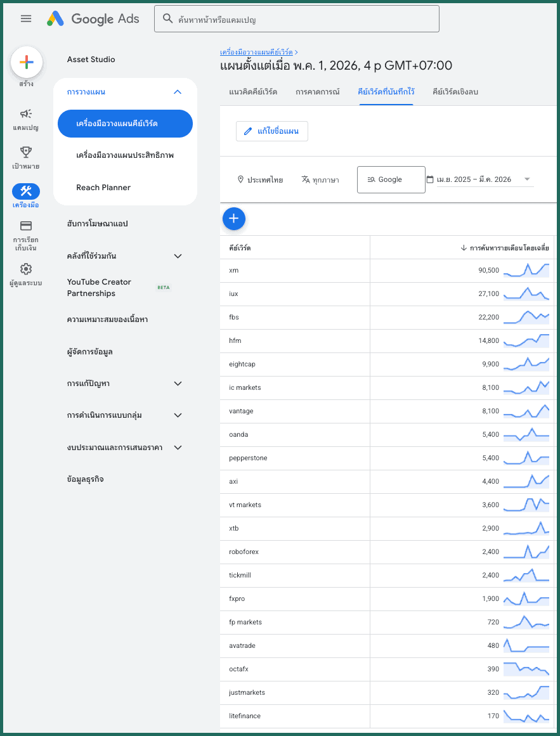Click the 27,100 search volume value
Image resolution: width=560 pixels, height=736 pixels.
tap(488, 294)
